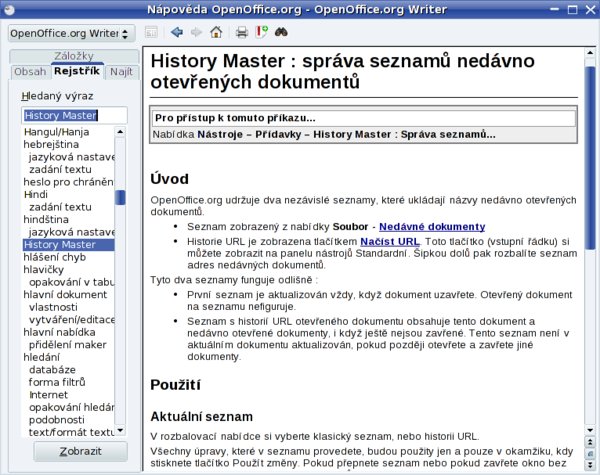Select index entry hlavní nabídka
Viewport: 600px width, 475px height.
click(x=59, y=332)
